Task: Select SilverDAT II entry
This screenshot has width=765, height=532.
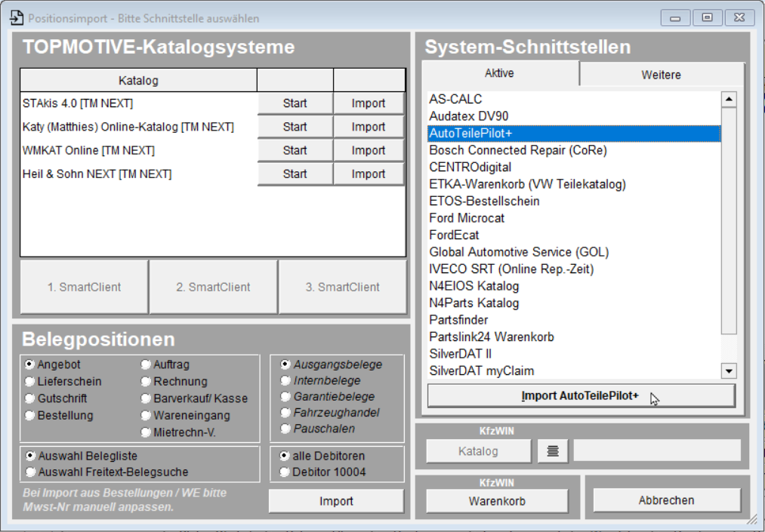Action: 574,354
